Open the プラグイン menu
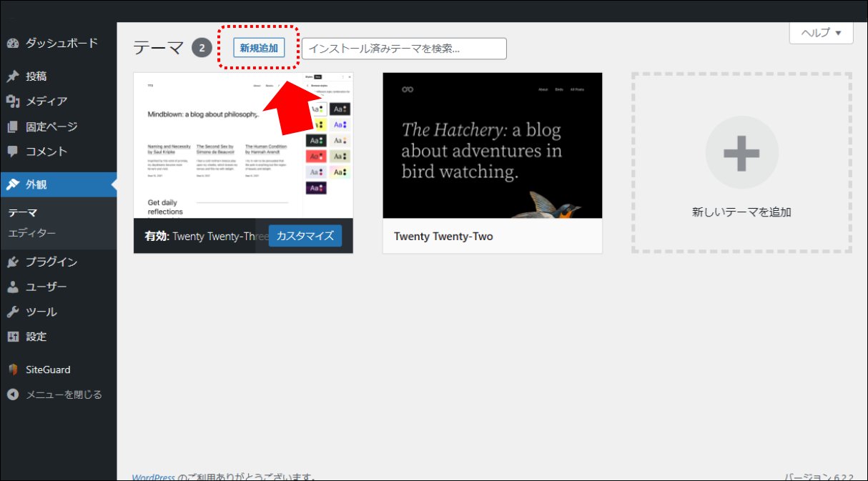Image resolution: width=868 pixels, height=481 pixels. tap(59, 262)
